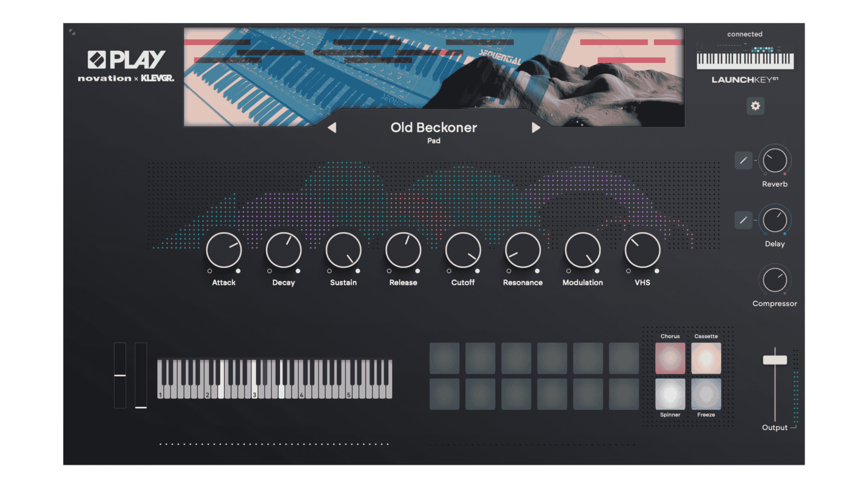Screen dimensions: 868x488
Task: Click the Reverb knob
Action: 775,160
